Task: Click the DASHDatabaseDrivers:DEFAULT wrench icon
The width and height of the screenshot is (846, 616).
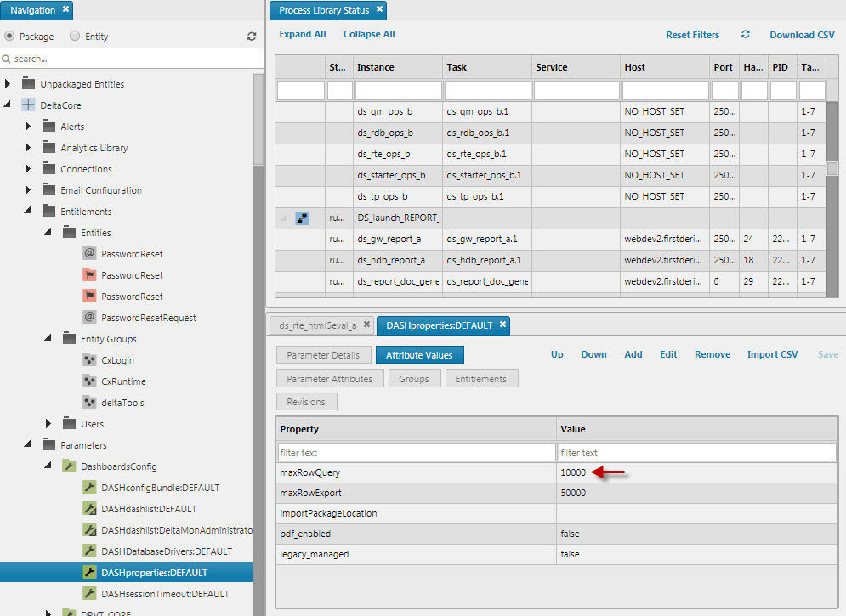Action: 89,551
